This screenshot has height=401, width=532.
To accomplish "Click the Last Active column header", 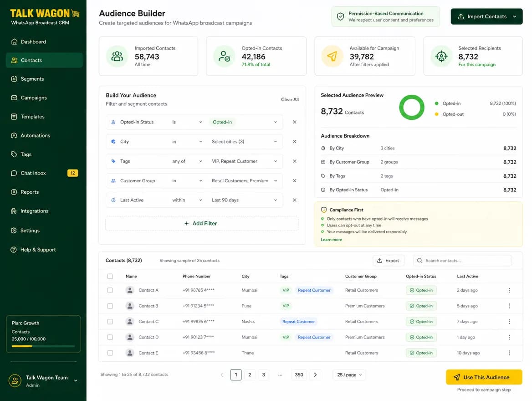I will coord(467,277).
